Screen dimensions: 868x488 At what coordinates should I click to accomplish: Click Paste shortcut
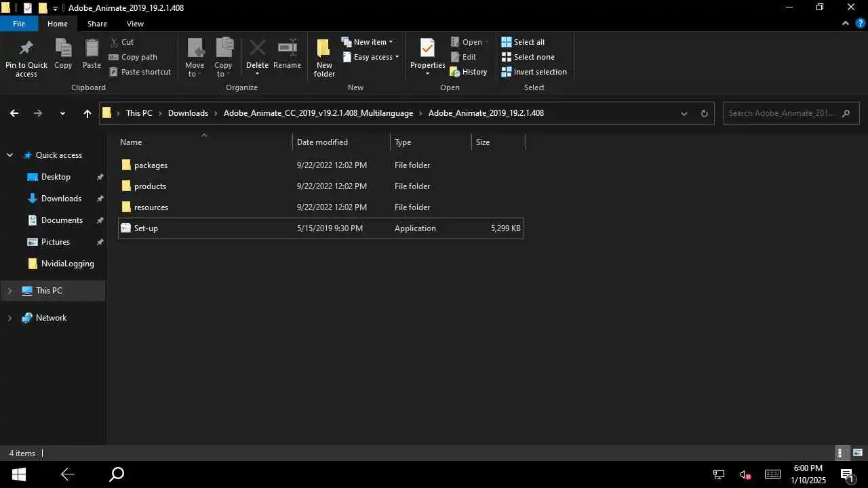pyautogui.click(x=140, y=72)
